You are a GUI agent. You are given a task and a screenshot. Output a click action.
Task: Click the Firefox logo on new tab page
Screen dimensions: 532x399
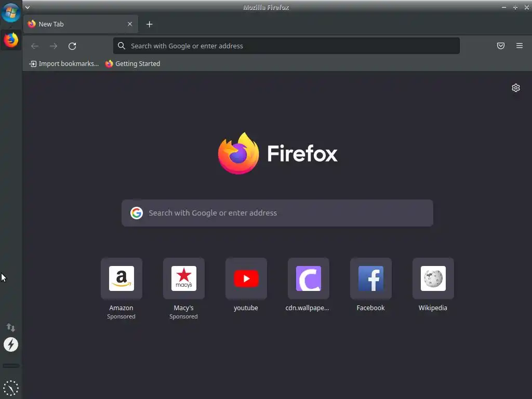coord(277,153)
